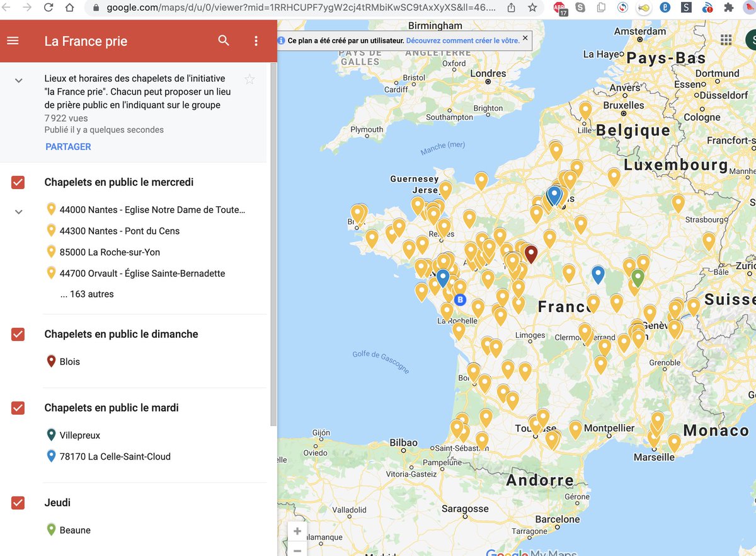
Task: Star the map with the star icon
Action: click(249, 79)
